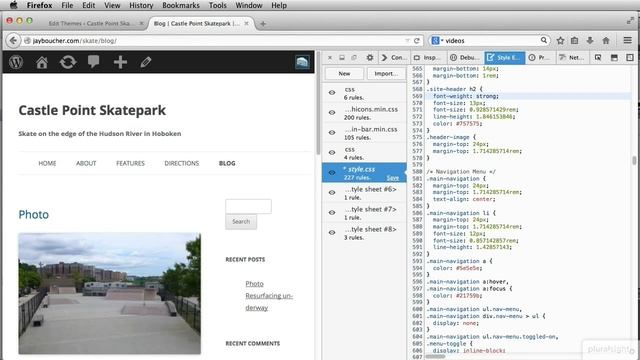Screen dimensions: 640x360
Task: Toggle visibility of hicons.min.css stylesheet
Action: (332, 113)
